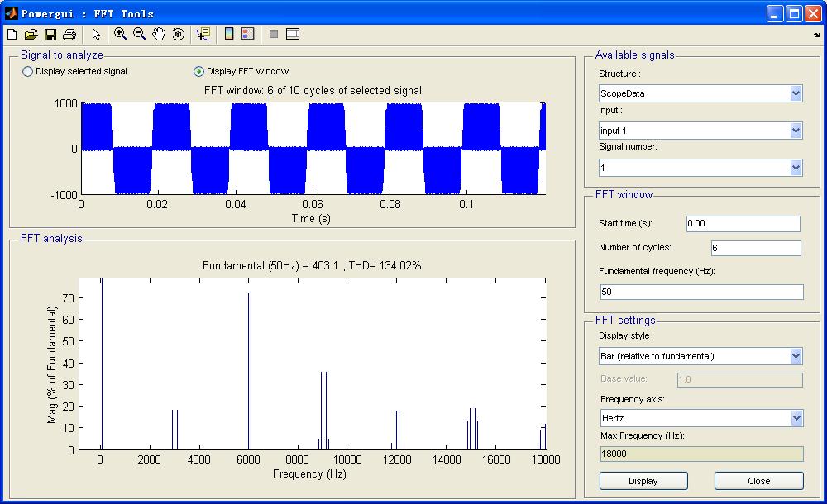
Task: Click the New Figure icon
Action: click(12, 34)
